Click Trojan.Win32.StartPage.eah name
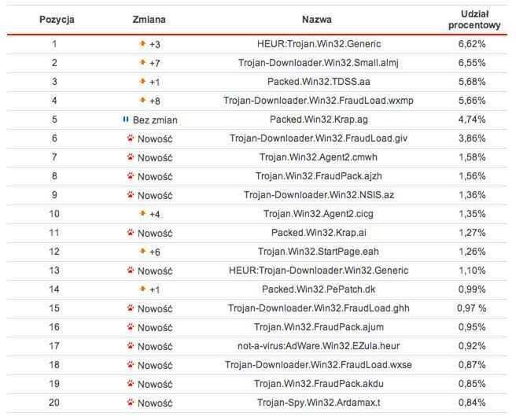Viewport: 516px width, 420px height. click(318, 252)
